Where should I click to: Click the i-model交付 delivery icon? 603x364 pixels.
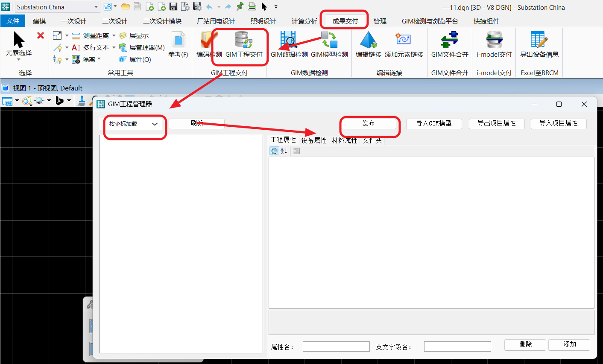coord(494,44)
